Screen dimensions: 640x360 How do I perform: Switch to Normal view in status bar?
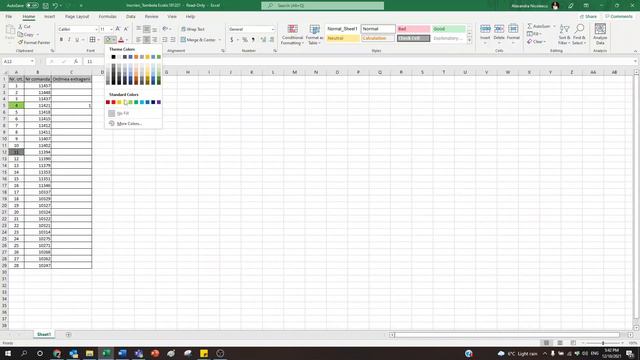point(546,343)
